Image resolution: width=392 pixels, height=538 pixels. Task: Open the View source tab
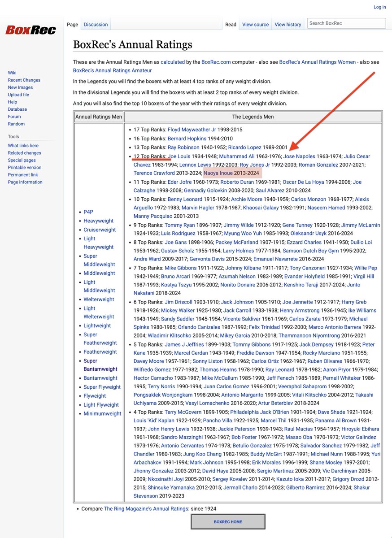coord(255,25)
